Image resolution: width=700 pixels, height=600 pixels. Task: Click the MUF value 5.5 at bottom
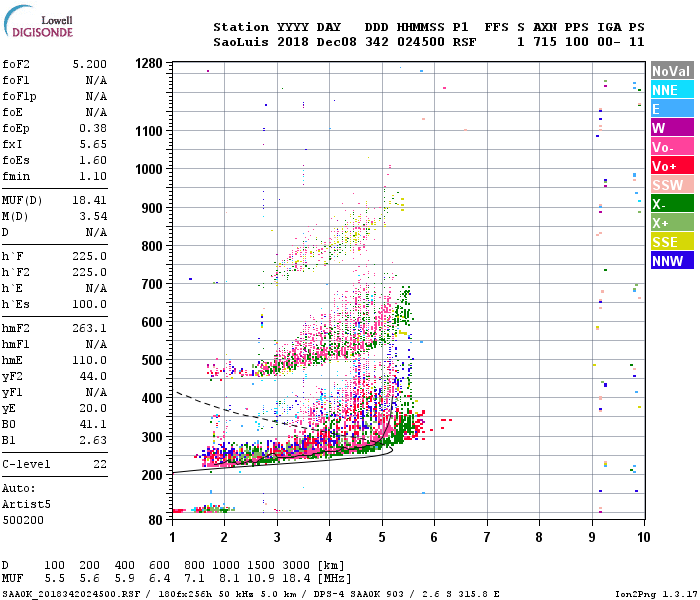[54, 579]
